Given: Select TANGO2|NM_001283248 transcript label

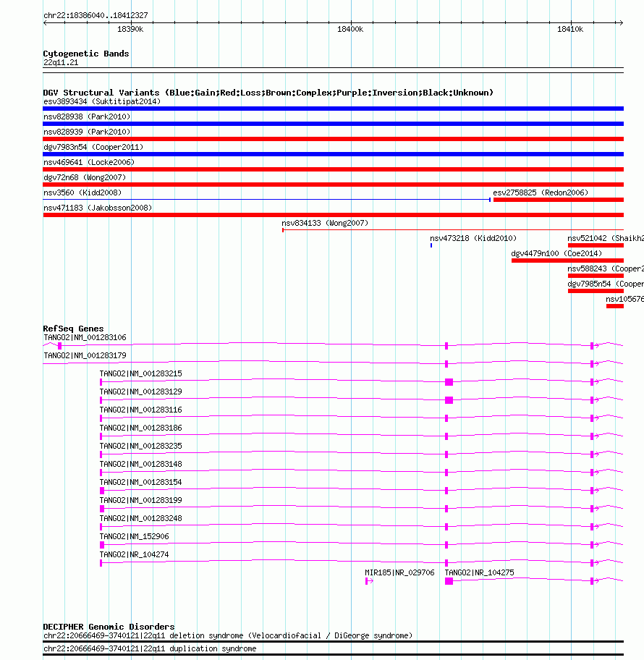Looking at the screenshot, I should tap(140, 518).
